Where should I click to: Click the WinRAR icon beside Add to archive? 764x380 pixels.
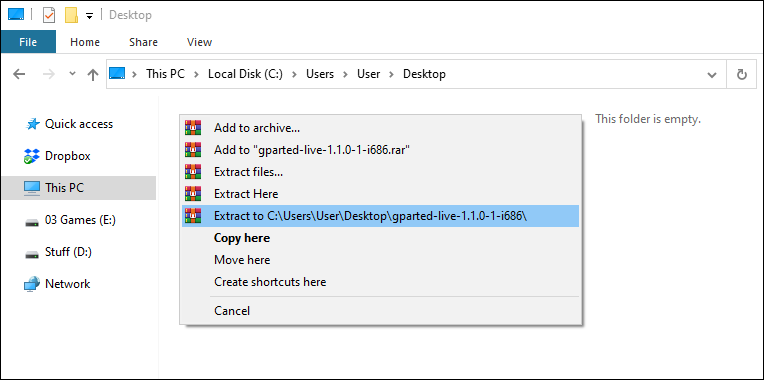click(x=193, y=128)
